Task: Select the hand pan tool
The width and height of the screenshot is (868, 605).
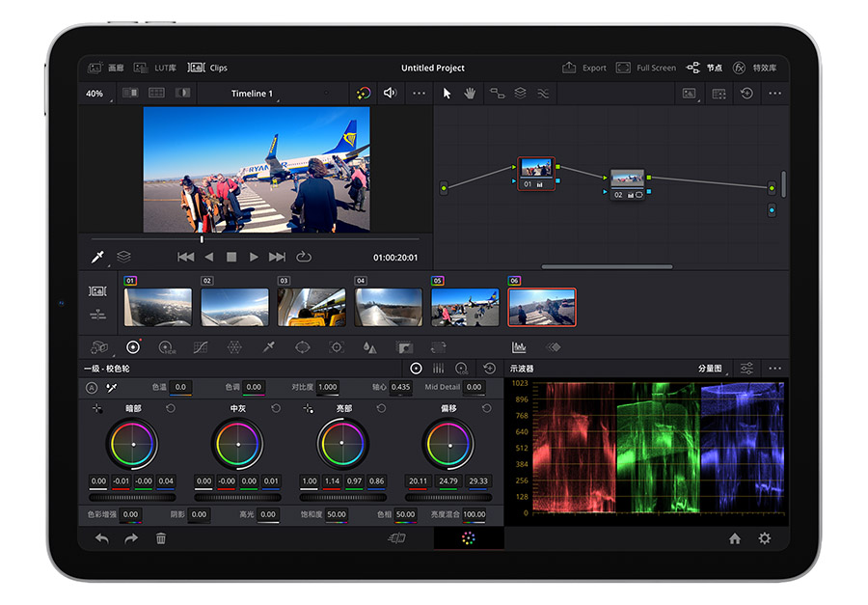Action: (470, 93)
